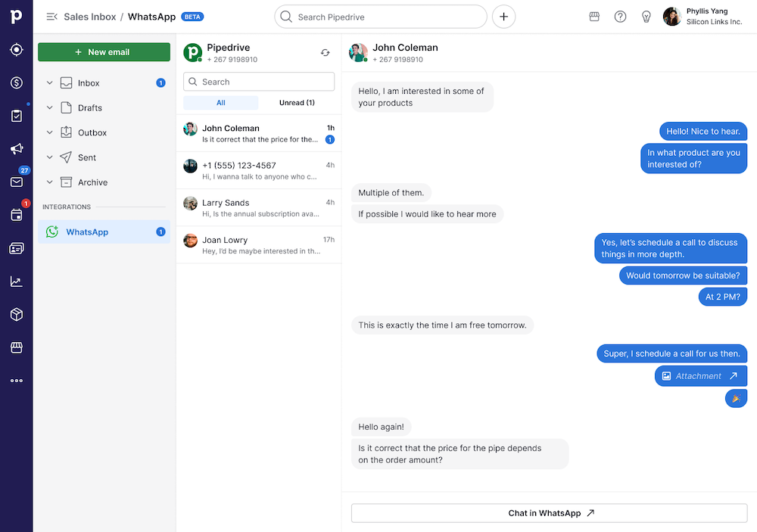This screenshot has height=532, width=757.
Task: Open Joan Lowry conversation
Action: [259, 244]
